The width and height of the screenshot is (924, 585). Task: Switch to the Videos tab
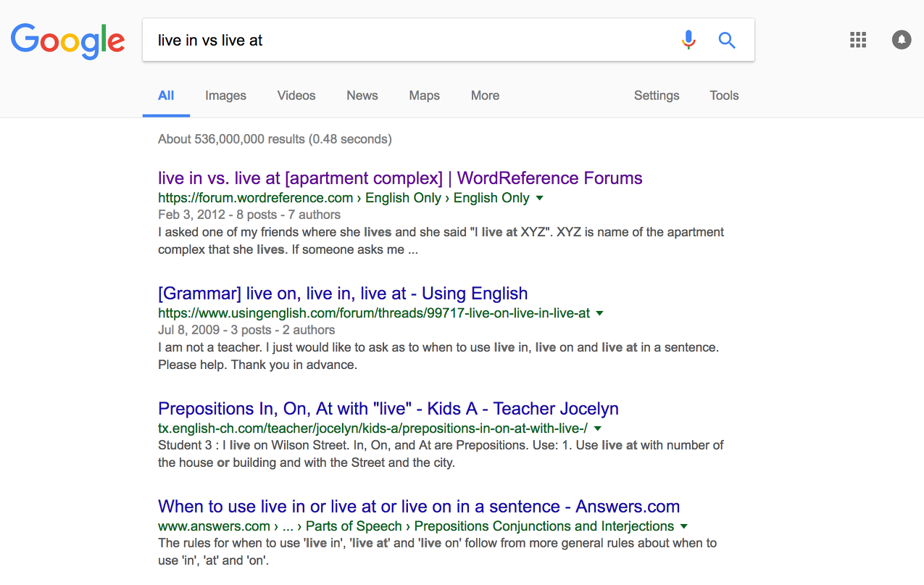(296, 95)
